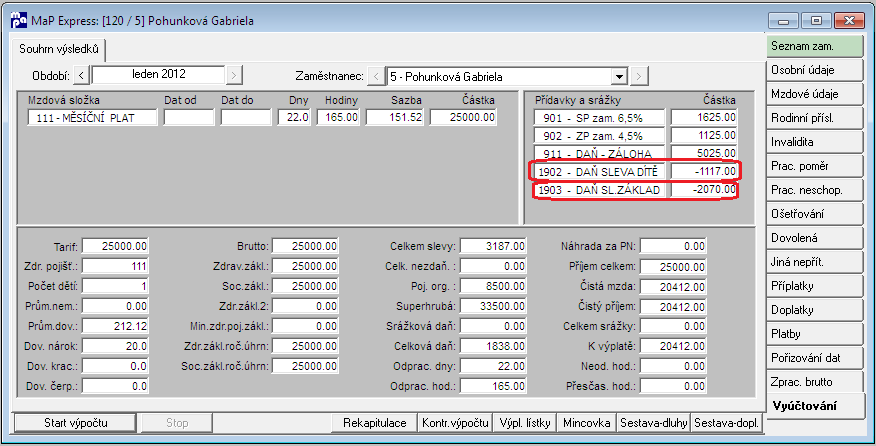Click the Mincovka button
This screenshot has height=446, width=876.
[587, 423]
